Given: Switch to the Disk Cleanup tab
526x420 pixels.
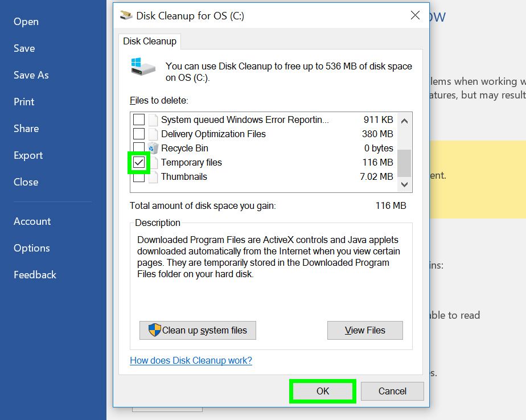Looking at the screenshot, I should point(150,41).
